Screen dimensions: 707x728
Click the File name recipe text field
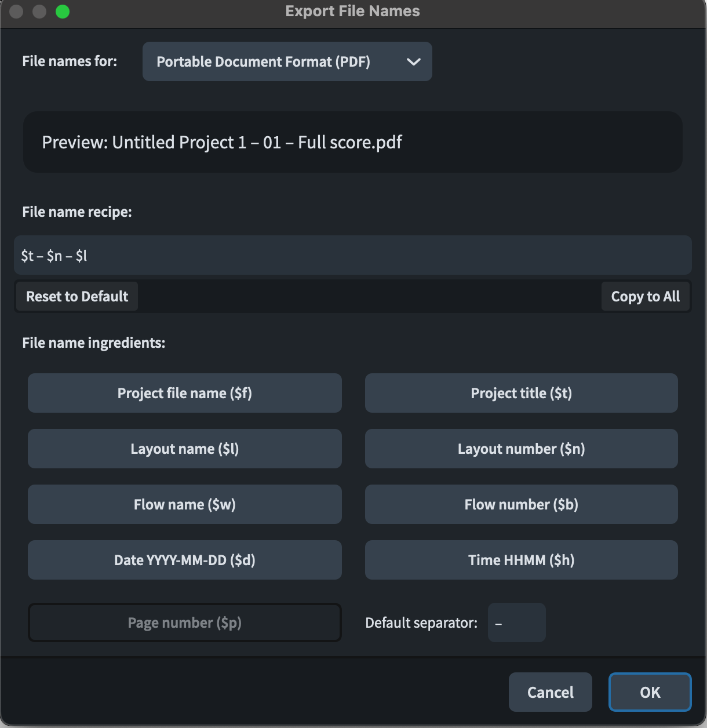[352, 256]
